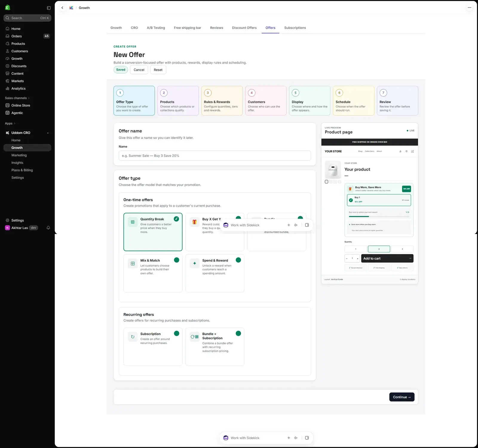Image resolution: width=478 pixels, height=448 pixels.
Task: Choose the Bundle + Subscription offer
Action: coord(215,346)
